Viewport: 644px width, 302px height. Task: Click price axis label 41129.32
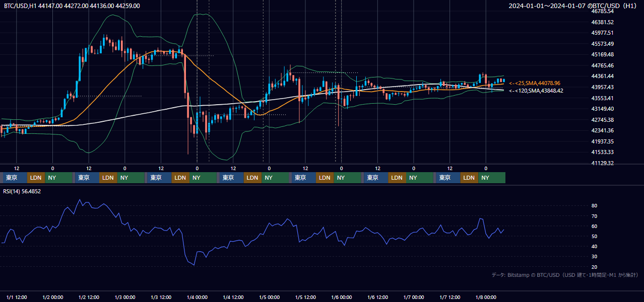(603, 163)
